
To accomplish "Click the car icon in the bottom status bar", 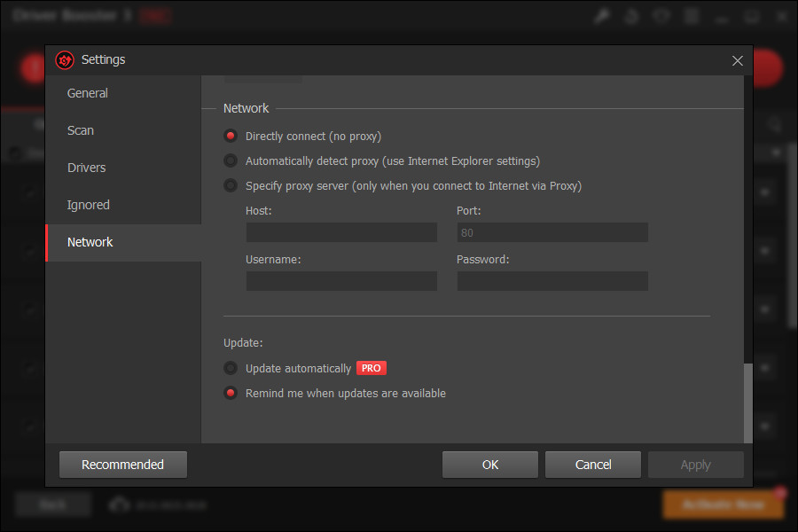I will point(120,504).
